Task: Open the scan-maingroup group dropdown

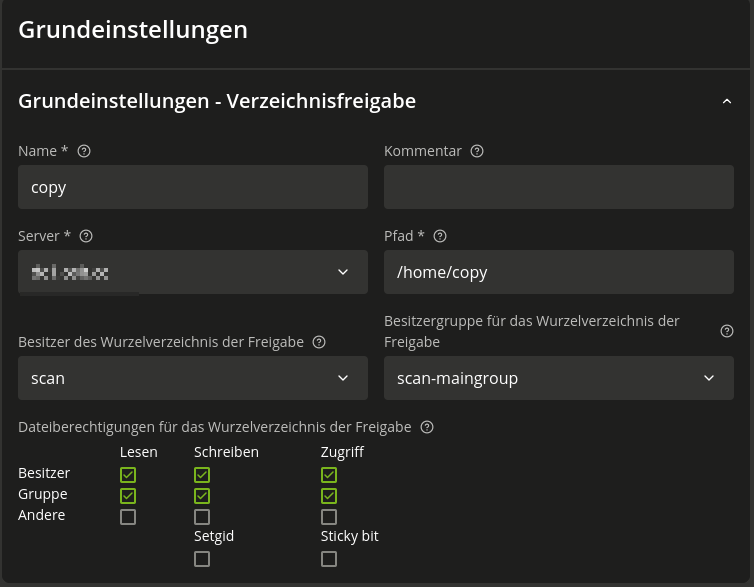Action: (558, 378)
